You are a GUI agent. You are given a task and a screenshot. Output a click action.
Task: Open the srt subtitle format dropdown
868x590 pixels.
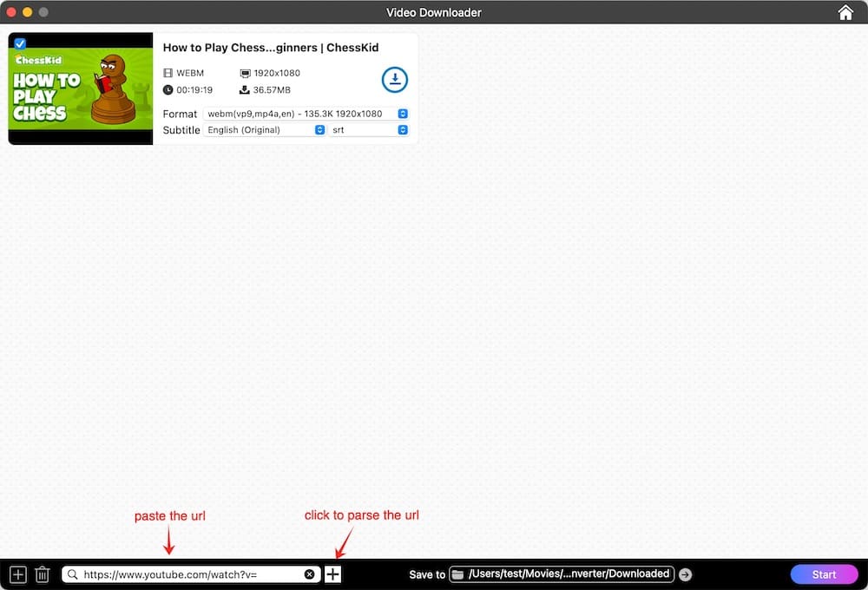click(x=369, y=129)
